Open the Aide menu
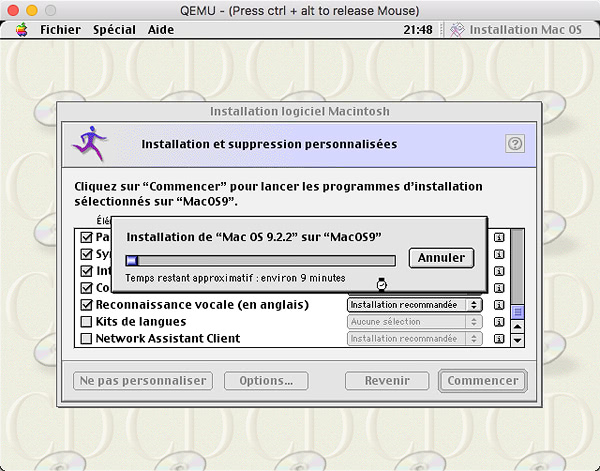Screen dimensions: 600x471 click(161, 29)
